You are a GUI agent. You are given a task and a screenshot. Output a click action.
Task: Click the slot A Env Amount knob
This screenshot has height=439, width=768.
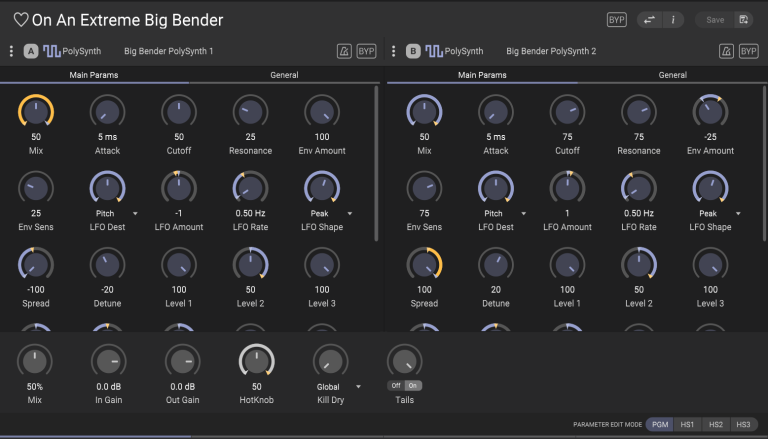click(x=322, y=112)
